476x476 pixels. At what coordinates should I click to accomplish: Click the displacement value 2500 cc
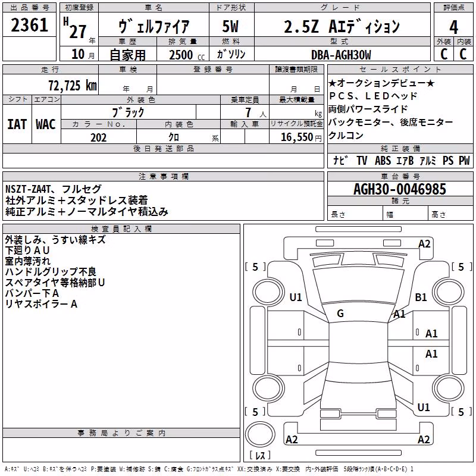[187, 55]
